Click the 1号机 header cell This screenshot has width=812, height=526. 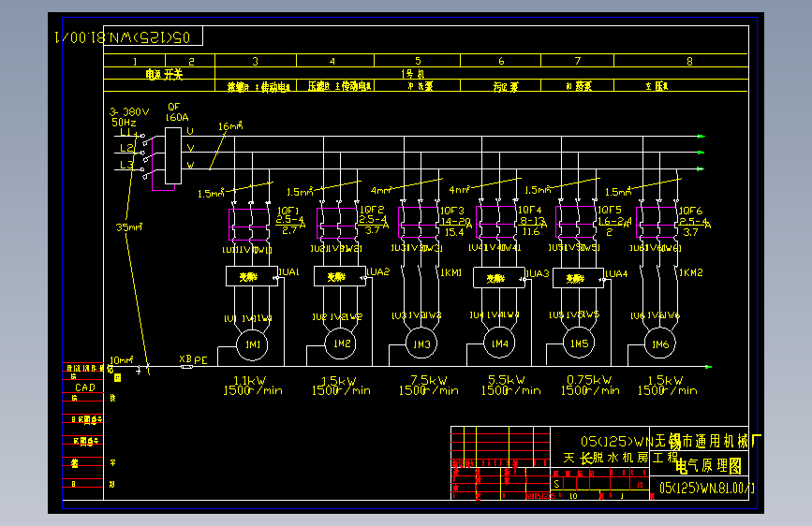[481, 73]
